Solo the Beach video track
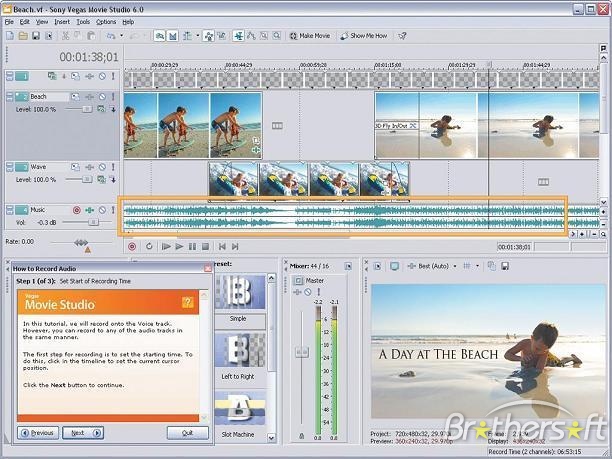The height and width of the screenshot is (459, 612). coord(113,97)
